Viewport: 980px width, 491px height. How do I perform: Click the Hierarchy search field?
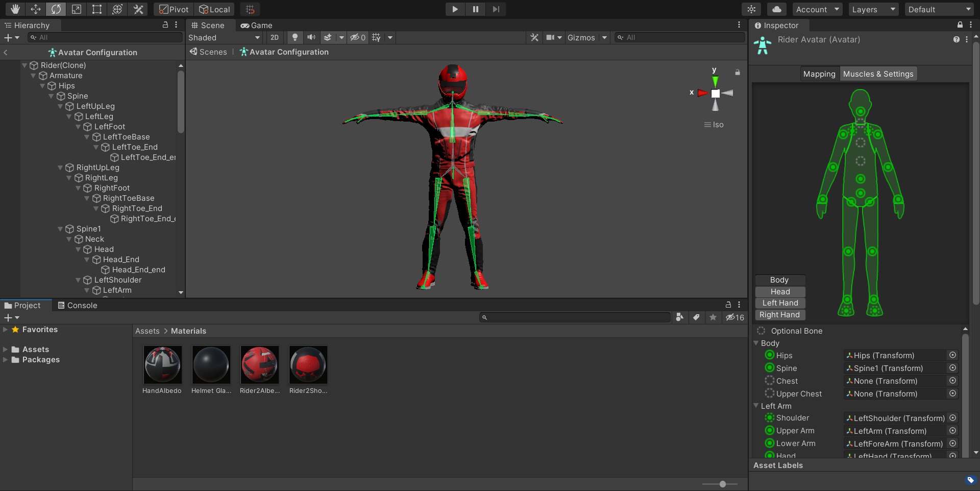[105, 37]
